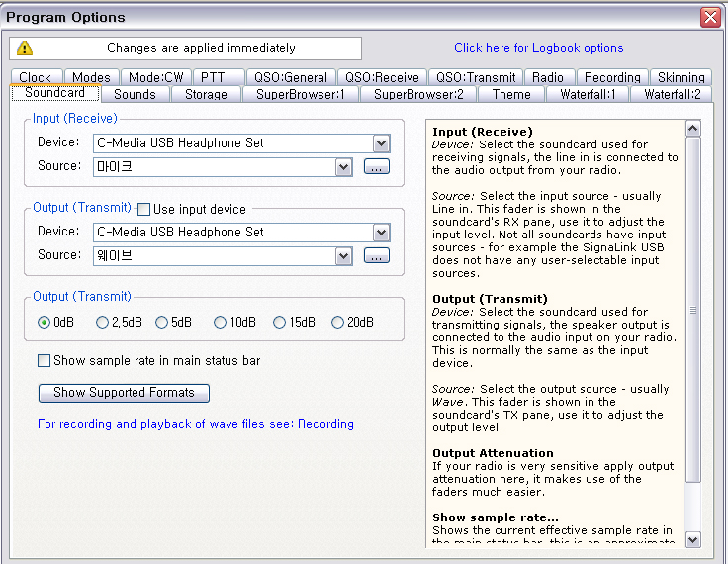
Task: Go to the QSO:Transmit tab
Action: pos(476,77)
